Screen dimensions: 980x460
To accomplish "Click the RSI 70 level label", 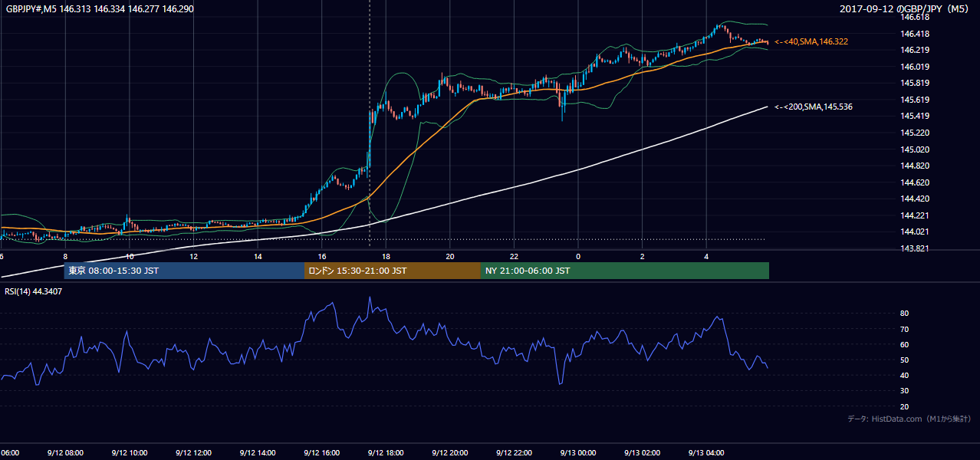I will 905,329.
